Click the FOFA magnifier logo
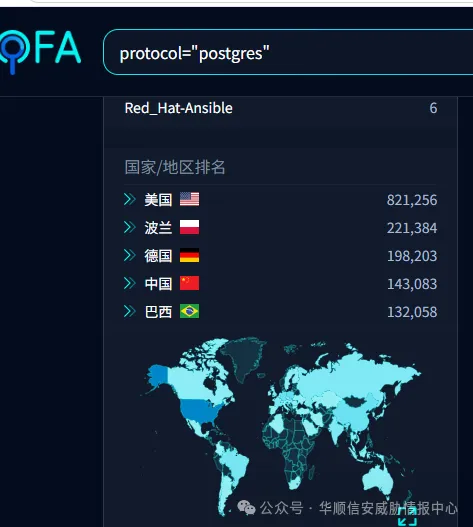The width and height of the screenshot is (473, 527). (40, 51)
